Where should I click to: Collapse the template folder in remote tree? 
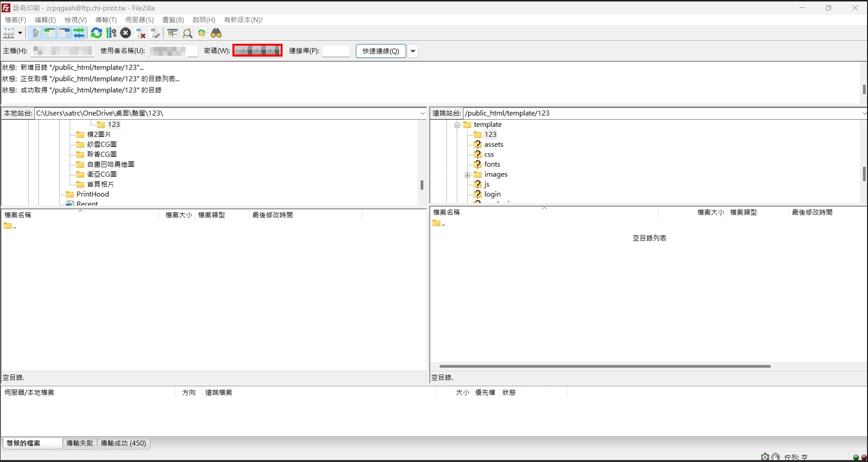click(457, 125)
